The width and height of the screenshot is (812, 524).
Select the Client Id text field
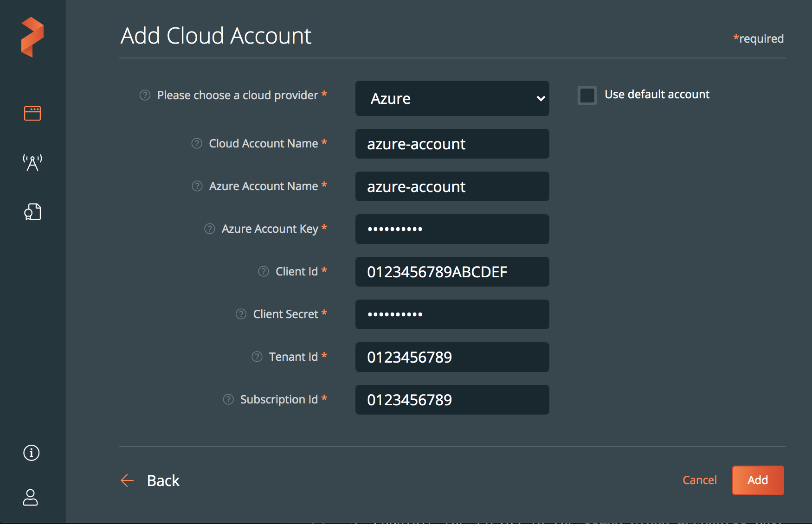[452, 272]
